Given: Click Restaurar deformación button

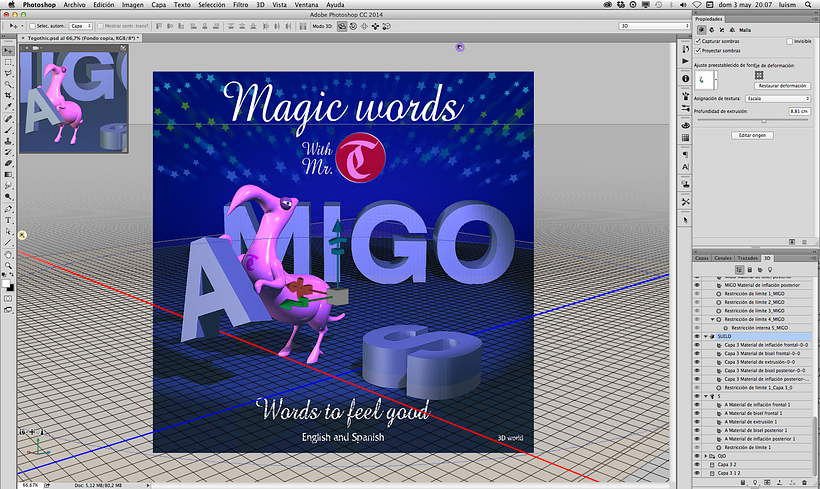Looking at the screenshot, I should (782, 86).
